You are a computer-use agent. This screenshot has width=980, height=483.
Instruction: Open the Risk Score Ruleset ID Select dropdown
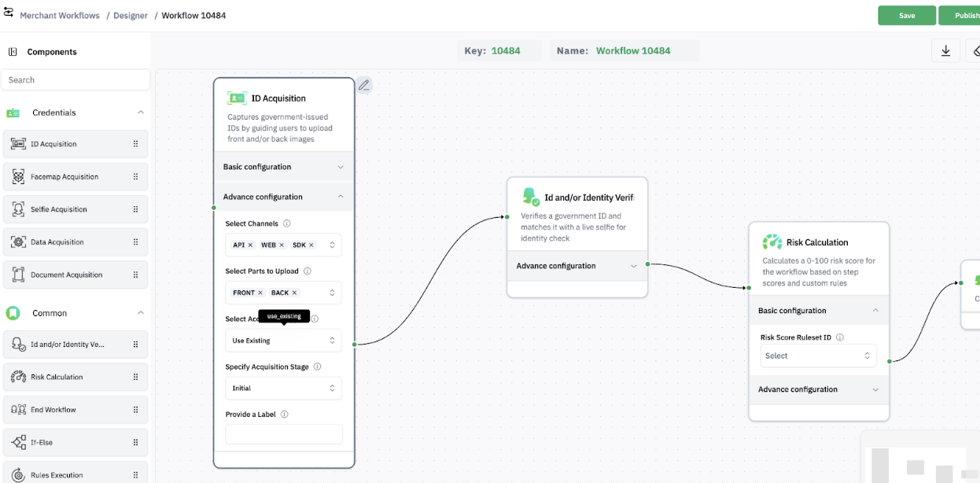click(818, 356)
